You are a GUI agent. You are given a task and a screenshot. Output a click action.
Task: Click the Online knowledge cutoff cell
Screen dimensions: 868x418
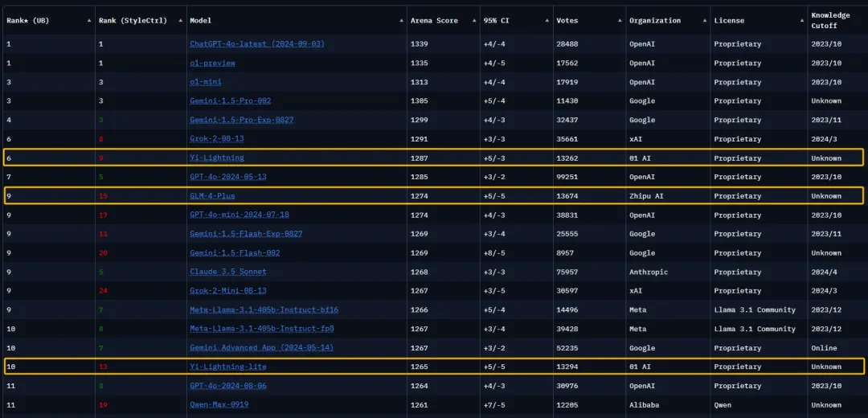pos(825,348)
